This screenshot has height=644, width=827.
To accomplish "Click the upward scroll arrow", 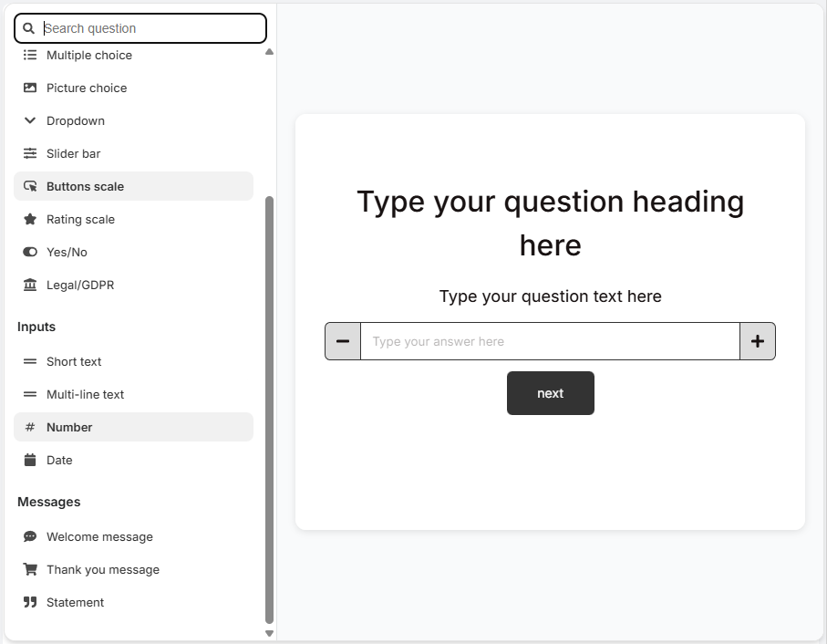I will pos(269,52).
